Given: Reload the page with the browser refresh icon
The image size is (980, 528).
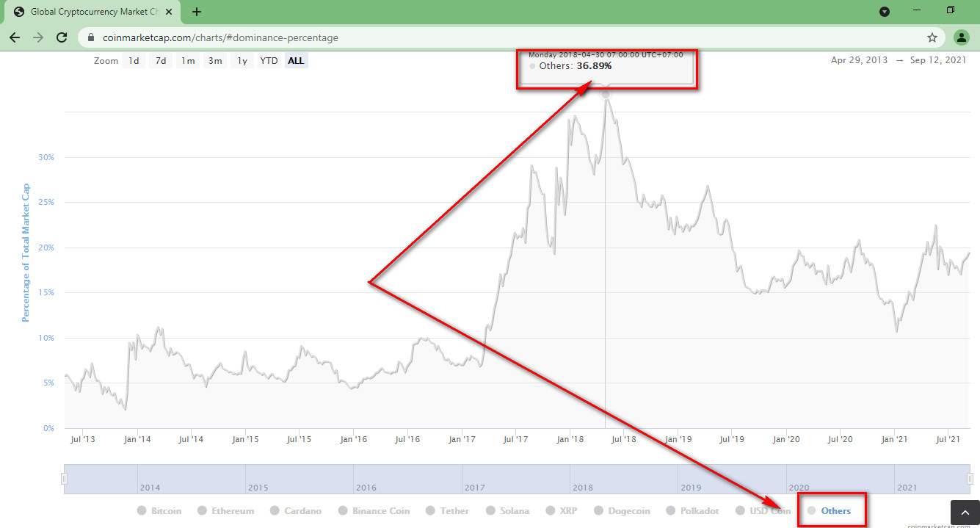Looking at the screenshot, I should click(x=62, y=37).
